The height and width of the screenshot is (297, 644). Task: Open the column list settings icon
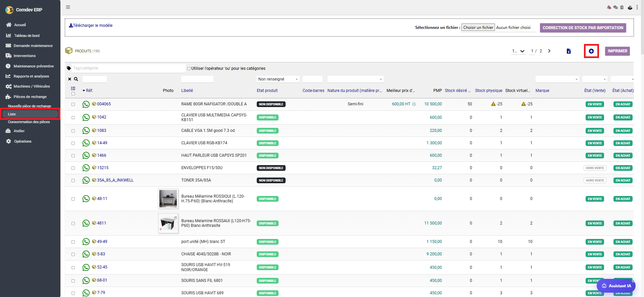tap(73, 89)
